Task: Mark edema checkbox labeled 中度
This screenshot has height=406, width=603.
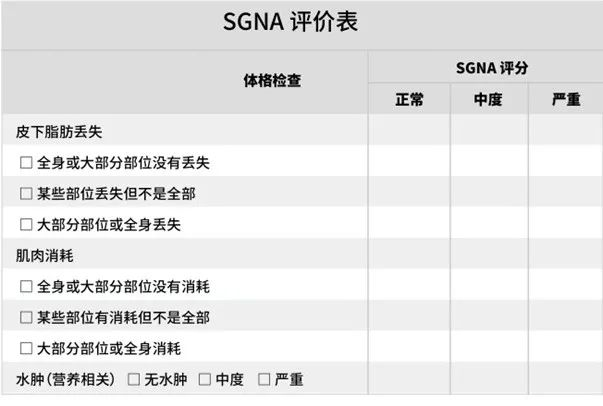Action: point(204,380)
